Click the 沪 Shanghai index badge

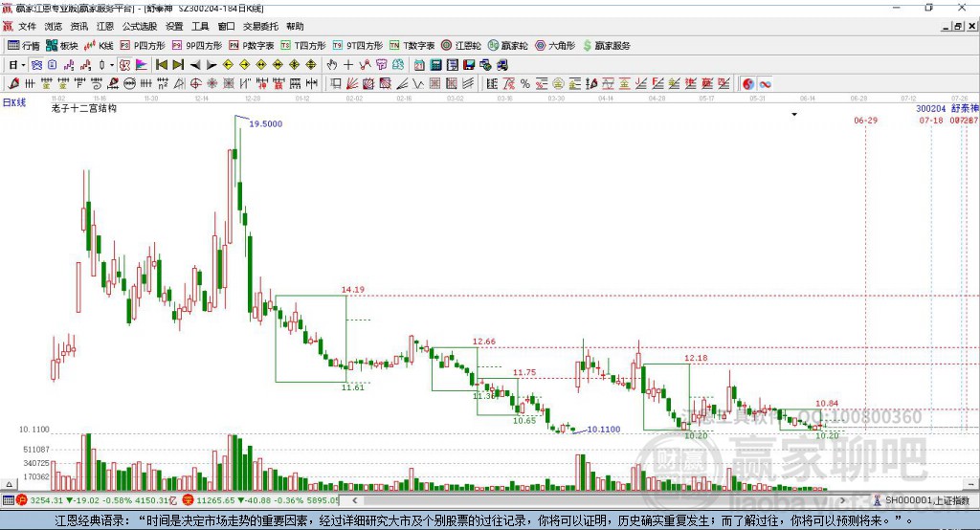(x=22, y=500)
